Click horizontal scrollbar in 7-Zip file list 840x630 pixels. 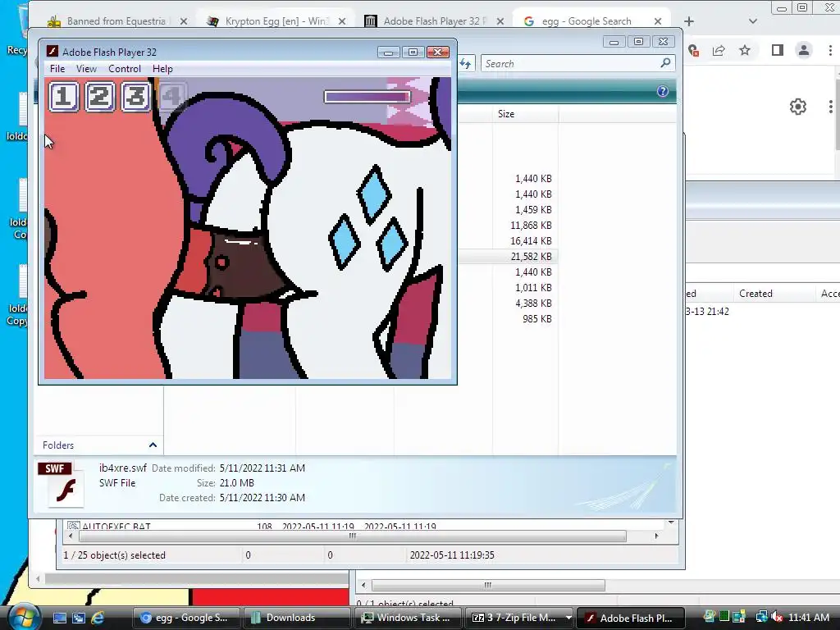point(353,536)
